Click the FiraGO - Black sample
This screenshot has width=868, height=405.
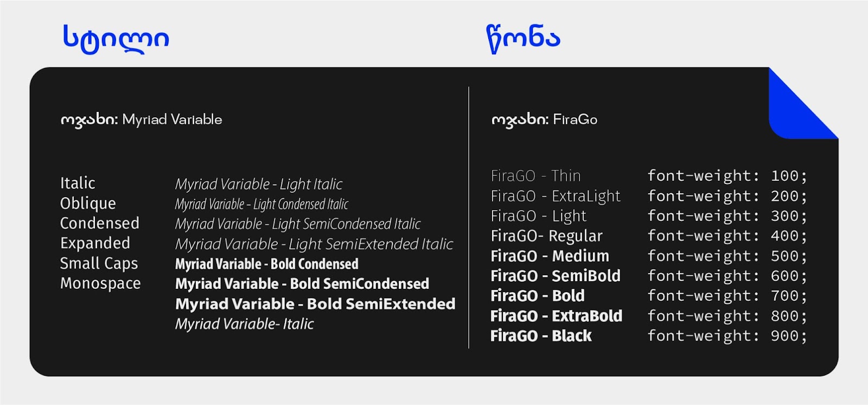coord(541,336)
